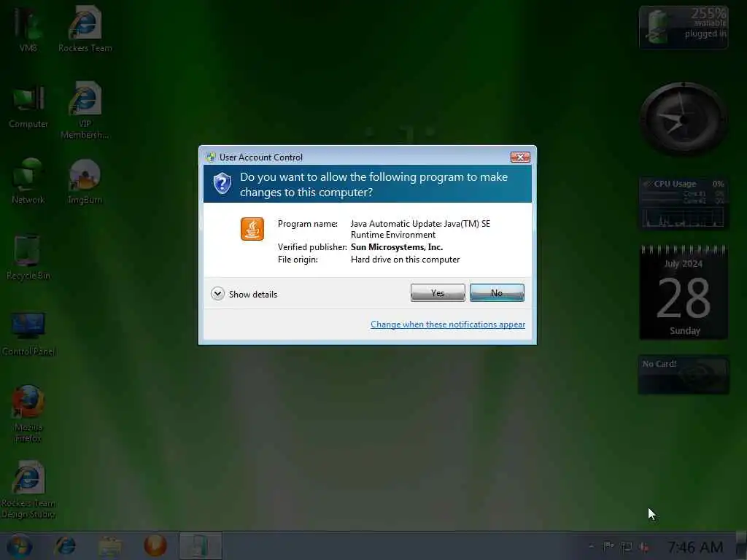Click the orange Java program icon
Image resolution: width=747 pixels, height=560 pixels.
(x=252, y=229)
